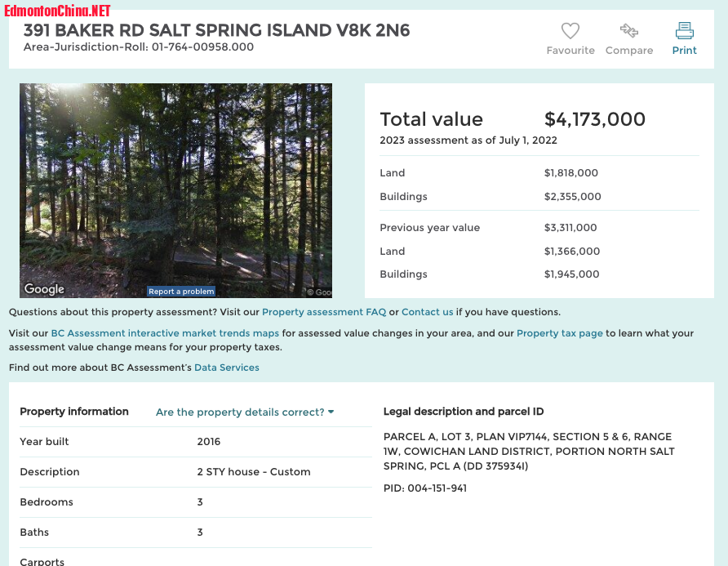Viewport: 728px width, 566px height.
Task: Click the Compare arrows icon
Action: [x=628, y=31]
